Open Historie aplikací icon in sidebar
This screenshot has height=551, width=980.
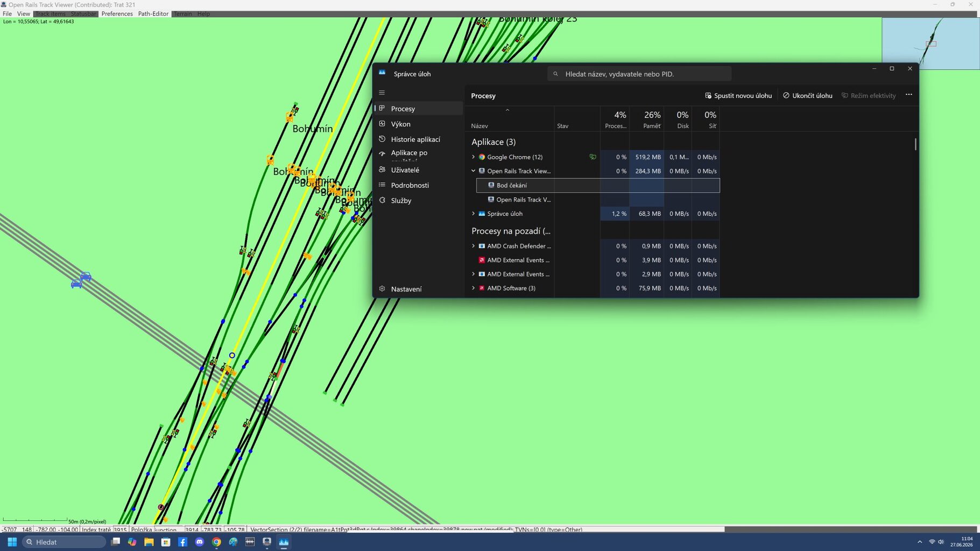[x=382, y=139]
